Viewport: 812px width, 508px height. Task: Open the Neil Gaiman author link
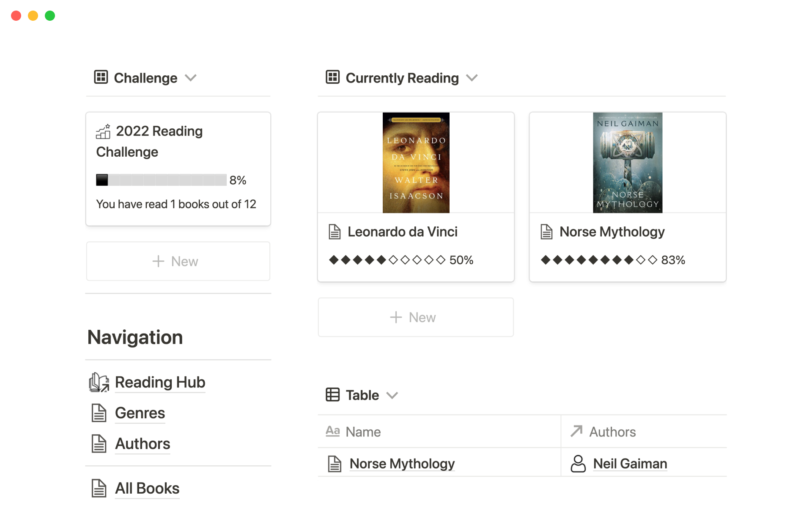(630, 464)
